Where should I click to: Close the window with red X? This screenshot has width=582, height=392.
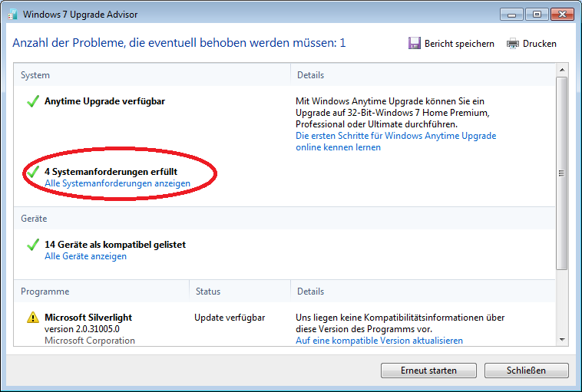(562, 15)
